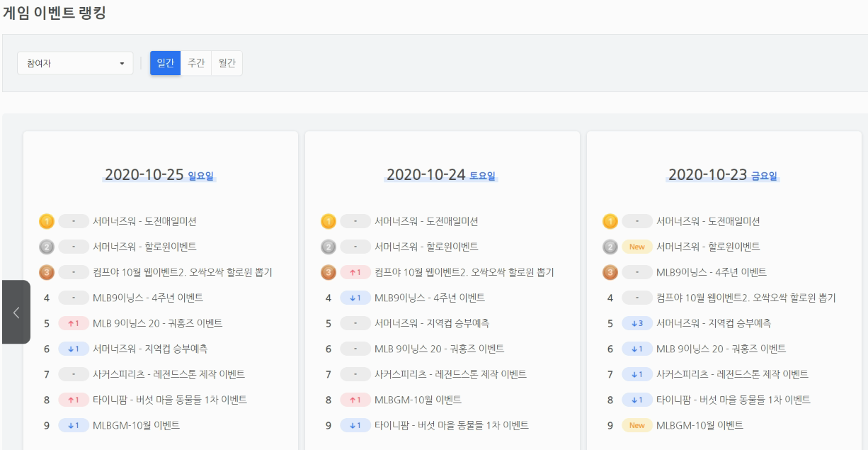Image resolution: width=868 pixels, height=450 pixels.
Task: Click the 2020-10-24 토요일 date heading
Action: (441, 175)
